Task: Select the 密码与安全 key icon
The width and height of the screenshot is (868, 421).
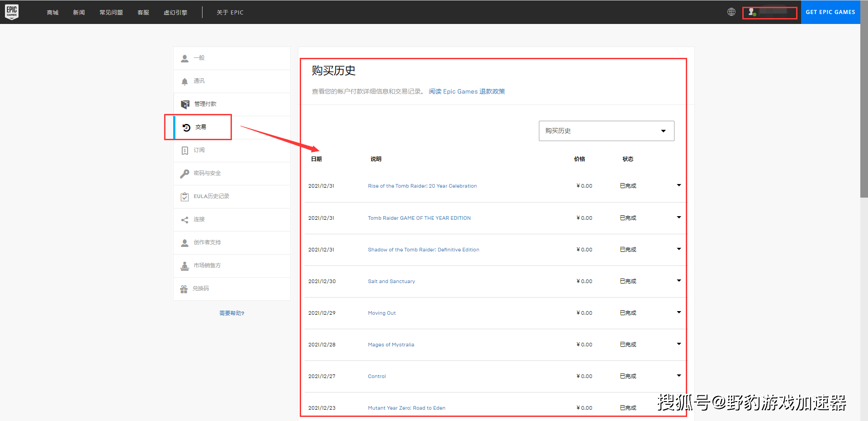Action: (184, 173)
